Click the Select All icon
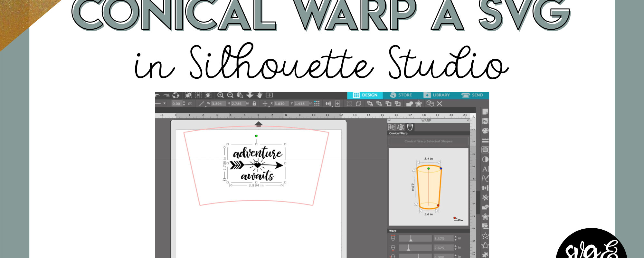This screenshot has height=258, width=644. 188,95
